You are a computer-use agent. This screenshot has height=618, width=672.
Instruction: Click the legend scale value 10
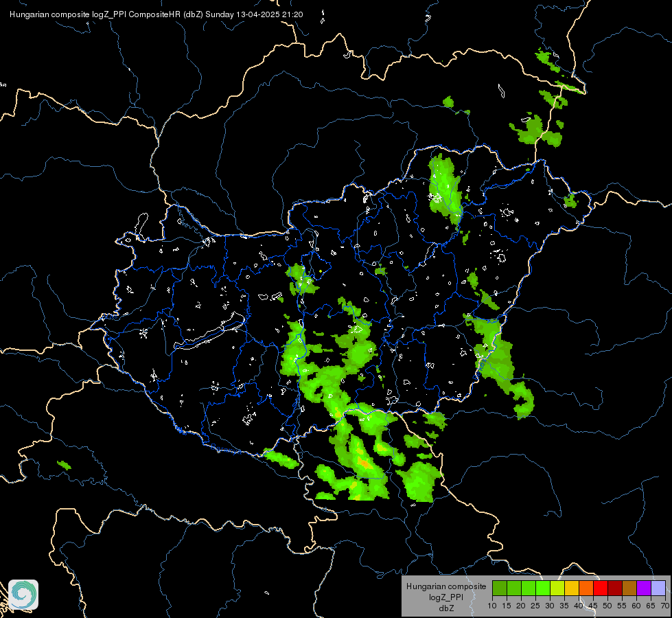[x=492, y=606]
